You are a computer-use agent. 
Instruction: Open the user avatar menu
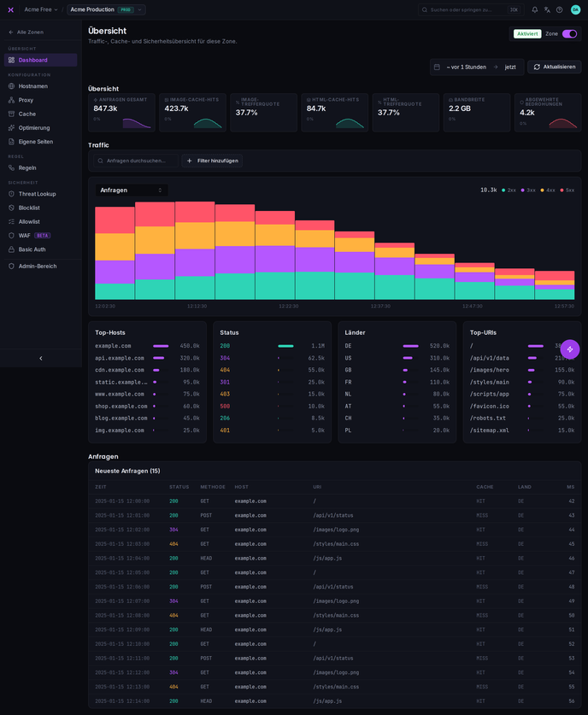click(575, 9)
